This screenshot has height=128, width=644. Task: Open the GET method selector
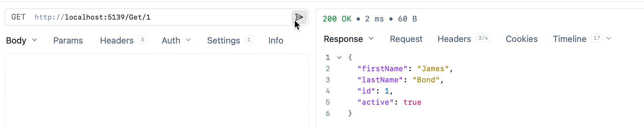click(19, 17)
